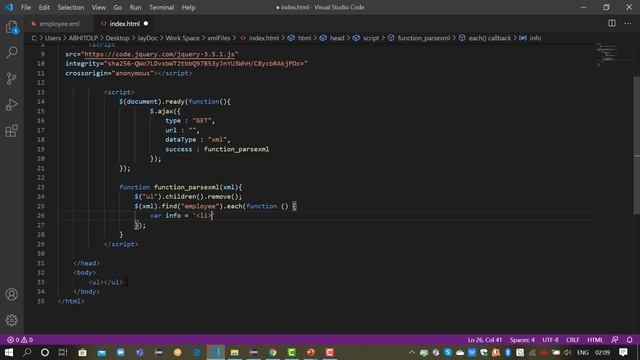Open Run and Debug view
The image size is (640, 360).
(x=11, y=104)
